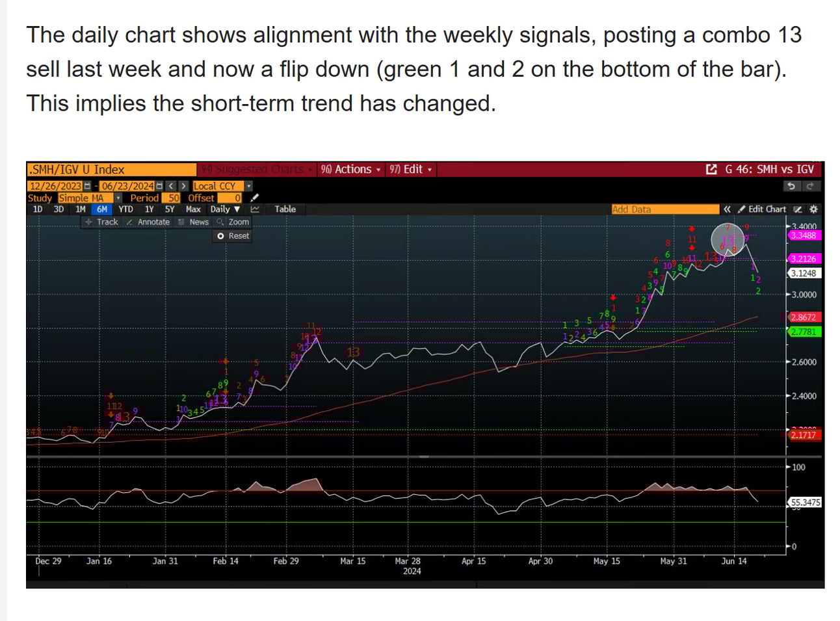
Task: Edit the end date 06/23/2024 field
Action: click(x=127, y=186)
